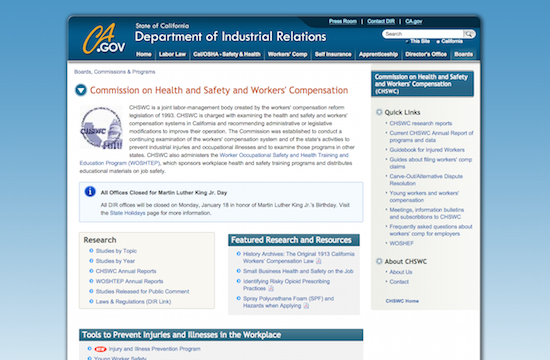
Task: Open the About Us link
Action: click(x=401, y=272)
